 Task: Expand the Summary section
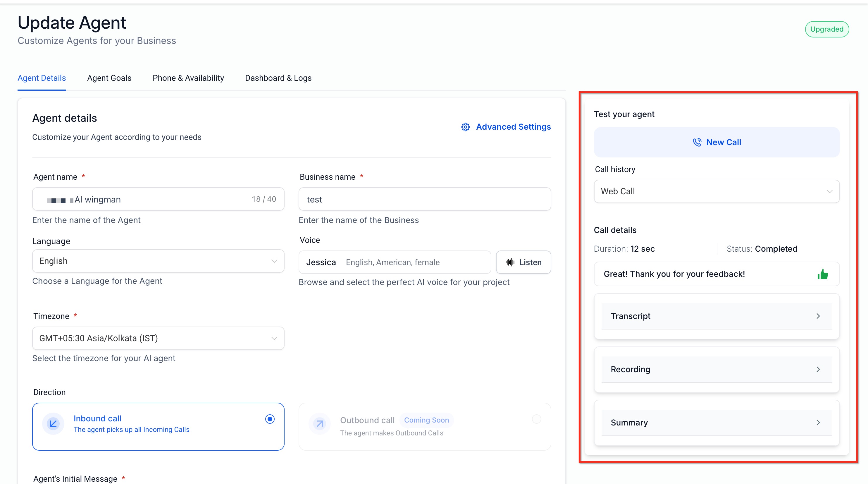717,423
